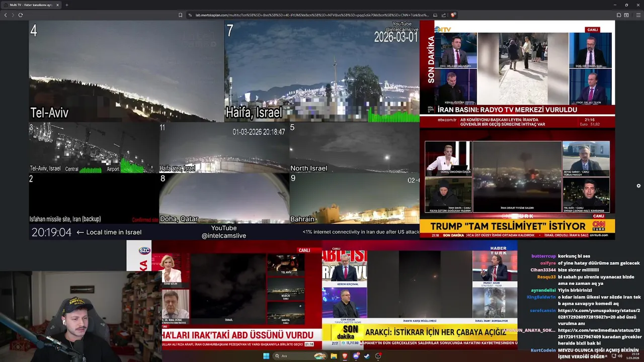
Task: Select the Multi TV - Haber kanalları tab
Action: pyautogui.click(x=31, y=5)
